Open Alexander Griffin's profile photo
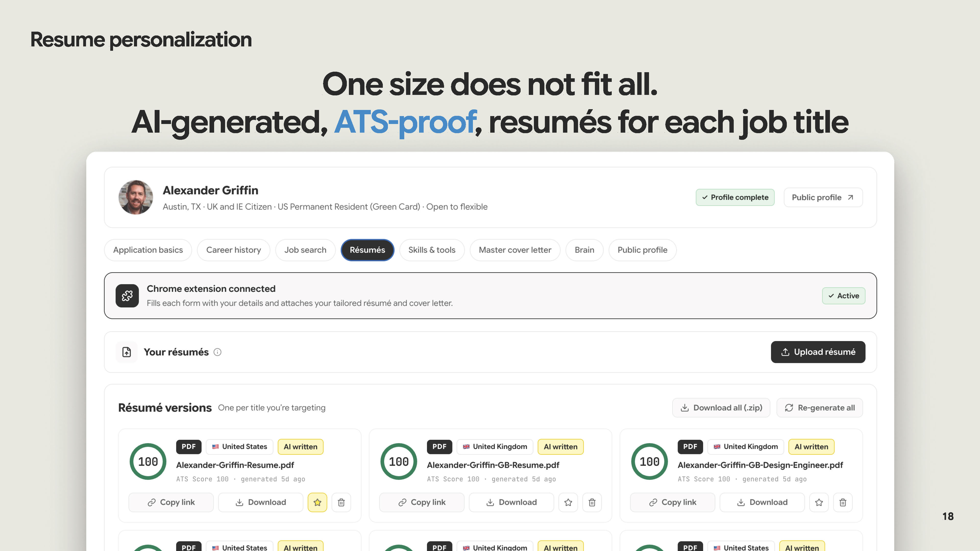Screen dimensions: 980x551 (x=136, y=197)
